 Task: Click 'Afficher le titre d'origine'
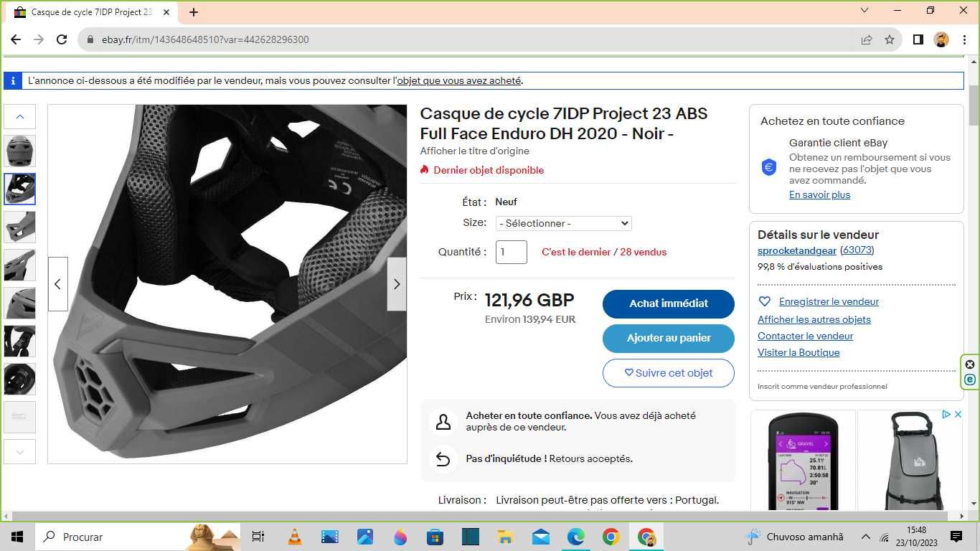pyautogui.click(x=475, y=151)
